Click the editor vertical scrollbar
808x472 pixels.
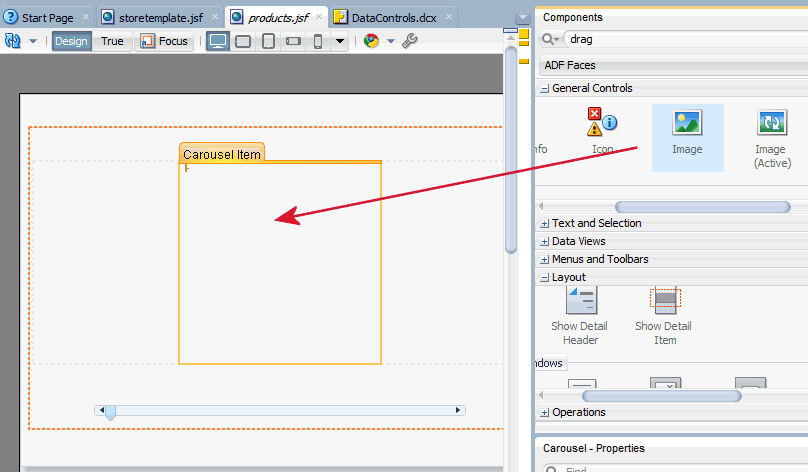click(511, 149)
